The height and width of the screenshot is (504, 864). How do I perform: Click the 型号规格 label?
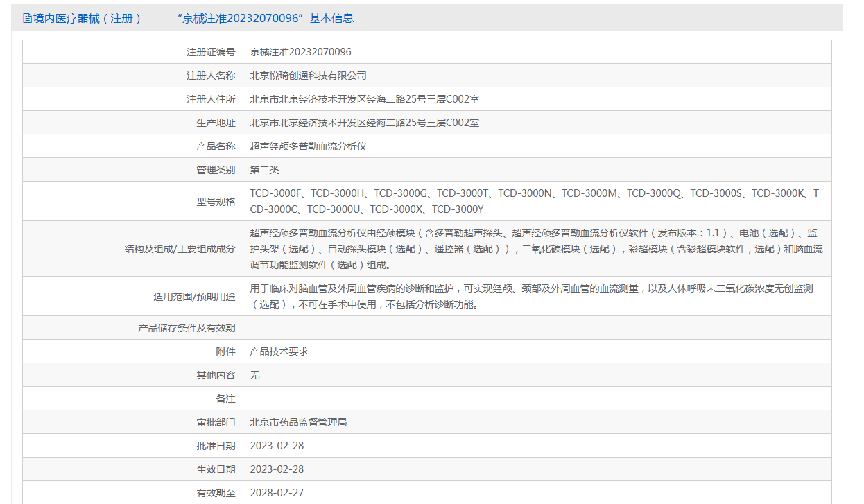tap(216, 202)
